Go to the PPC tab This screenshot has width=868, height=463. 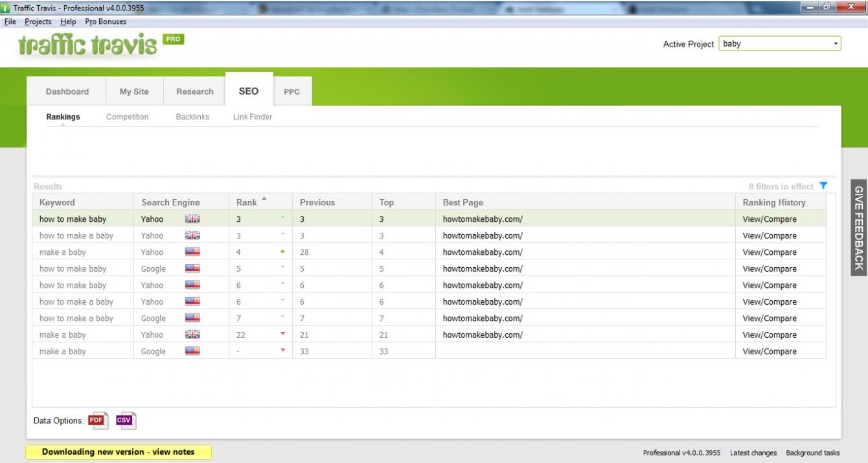292,91
